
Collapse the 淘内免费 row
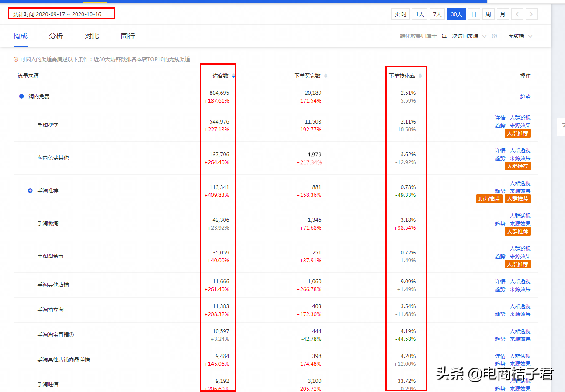21,96
